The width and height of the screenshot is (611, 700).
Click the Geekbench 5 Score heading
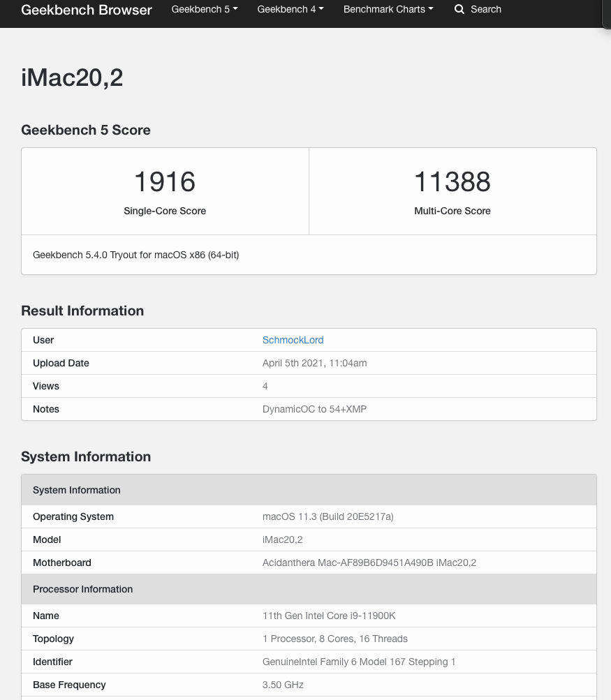coord(86,130)
